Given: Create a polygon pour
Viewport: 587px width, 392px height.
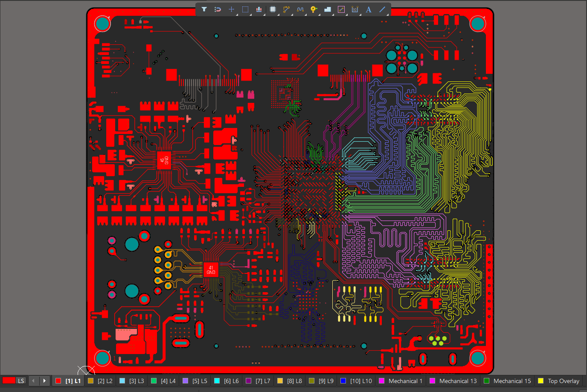Looking at the screenshot, I should tap(327, 9).
